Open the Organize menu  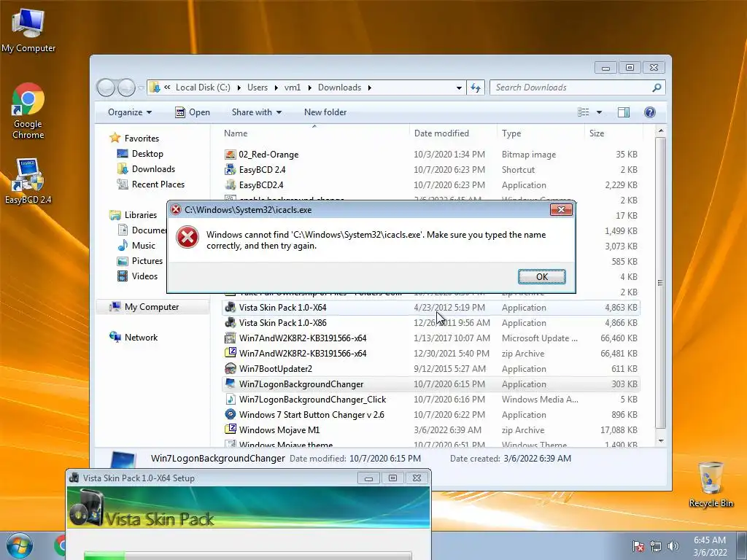click(x=130, y=112)
